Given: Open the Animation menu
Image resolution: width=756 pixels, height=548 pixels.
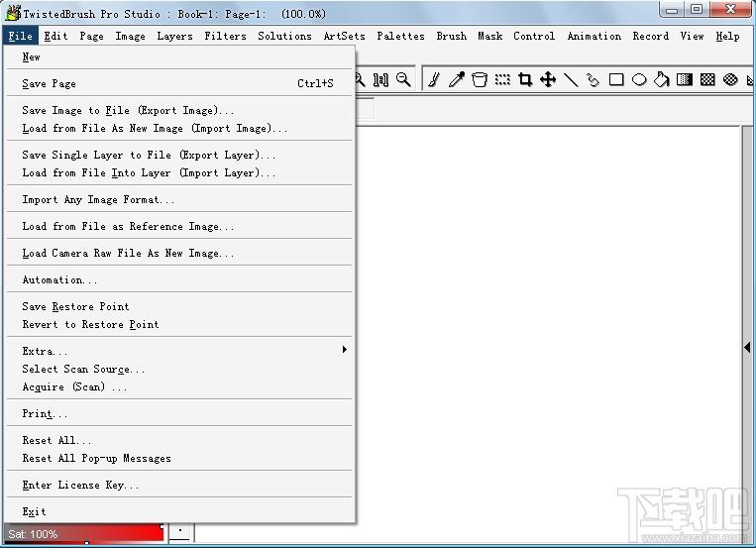Looking at the screenshot, I should (x=594, y=37).
